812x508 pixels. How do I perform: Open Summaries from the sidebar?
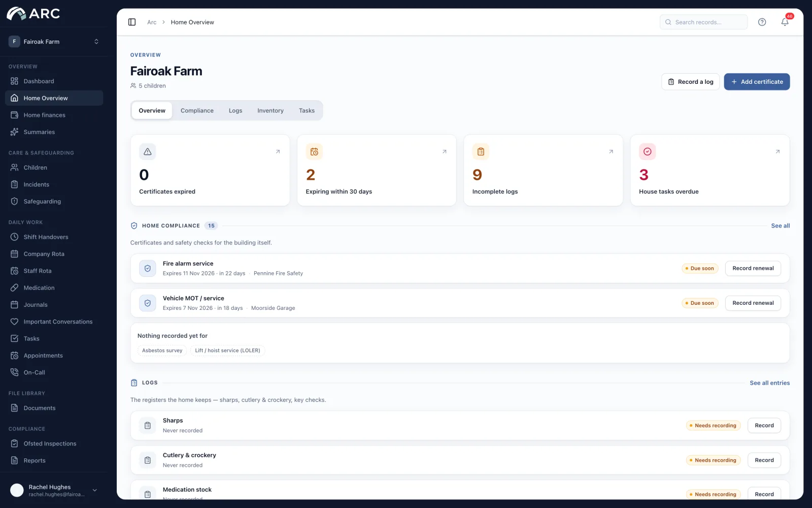[54, 132]
